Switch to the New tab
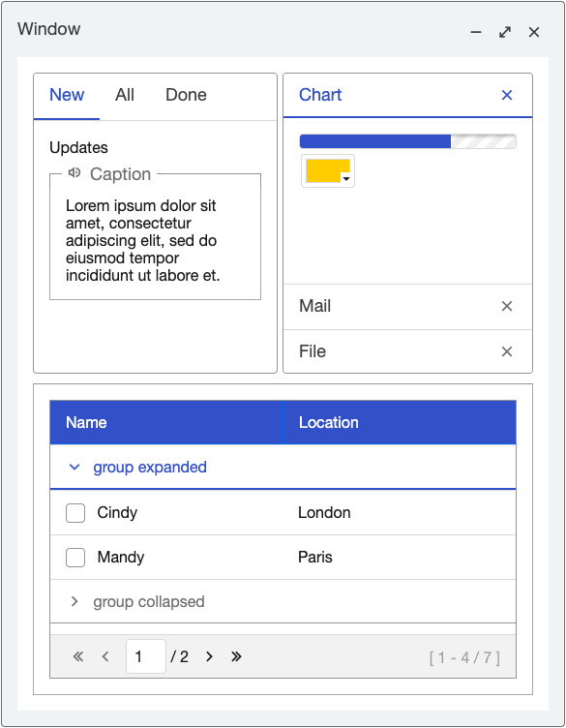The image size is (566, 728). (x=67, y=95)
